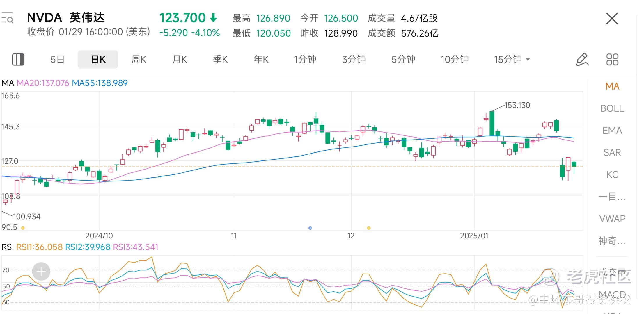Open the stock search list icon
This screenshot has height=314, width=644.
click(x=7, y=18)
